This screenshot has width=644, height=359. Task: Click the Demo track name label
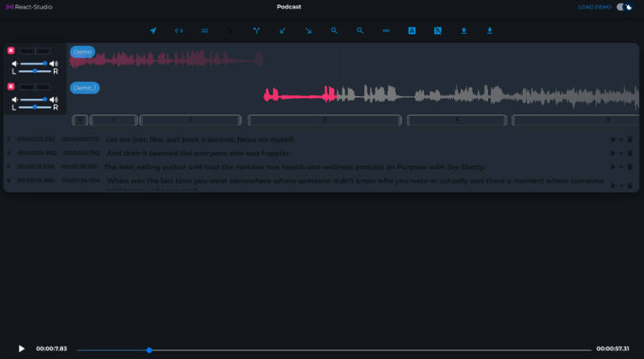click(x=83, y=52)
